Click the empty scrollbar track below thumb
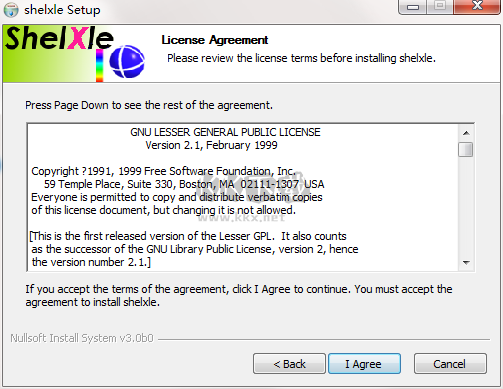The image size is (503, 389). (466, 206)
